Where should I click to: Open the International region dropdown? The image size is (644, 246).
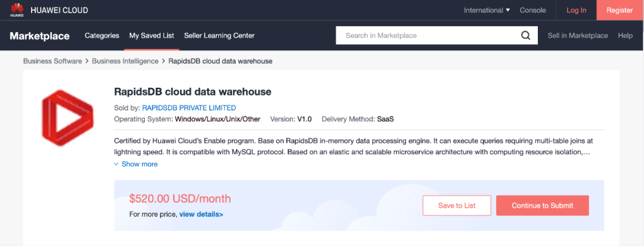487,10
